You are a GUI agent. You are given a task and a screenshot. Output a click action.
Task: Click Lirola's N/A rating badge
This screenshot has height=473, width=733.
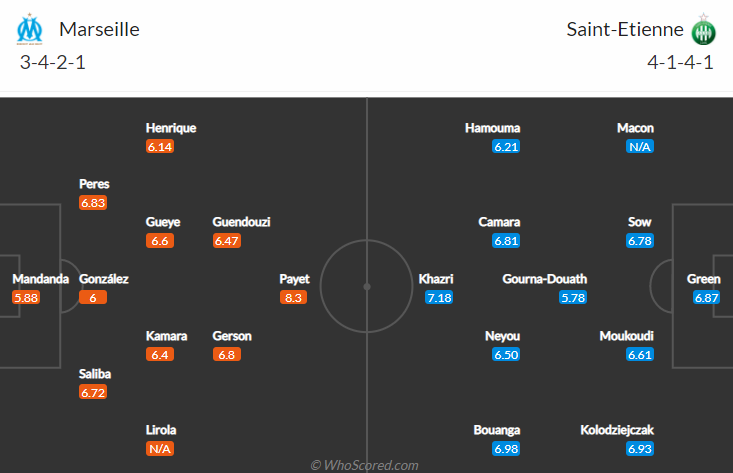point(160,449)
